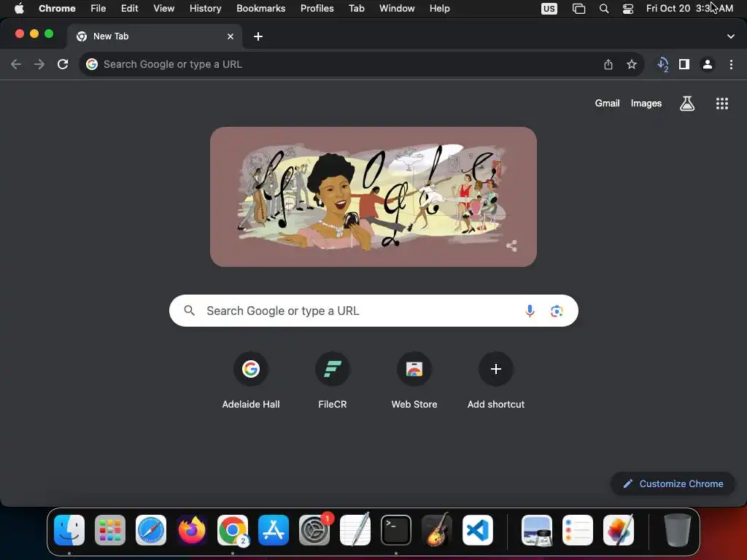747x560 pixels.
Task: Share the Google Doodle
Action: pos(511,246)
